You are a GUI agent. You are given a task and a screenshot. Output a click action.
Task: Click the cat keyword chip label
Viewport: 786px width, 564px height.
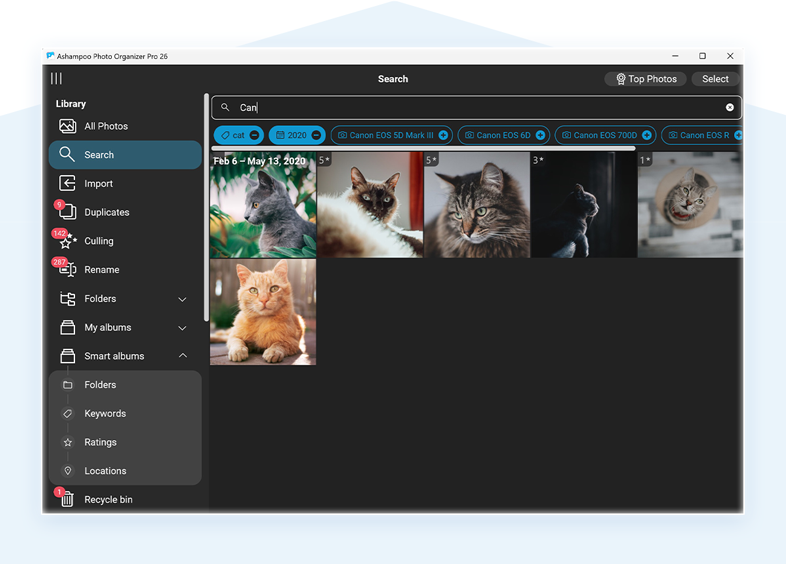[x=239, y=135]
